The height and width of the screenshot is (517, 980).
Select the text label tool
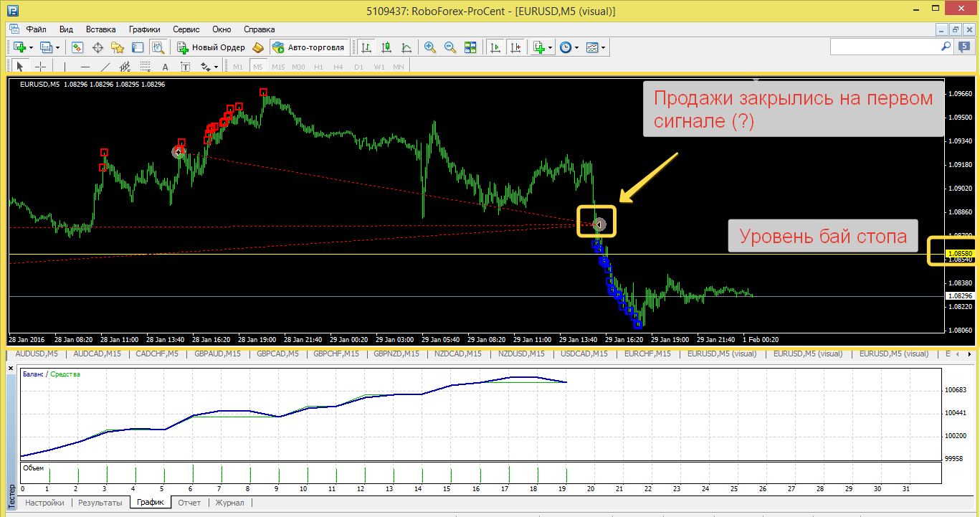tap(185, 67)
